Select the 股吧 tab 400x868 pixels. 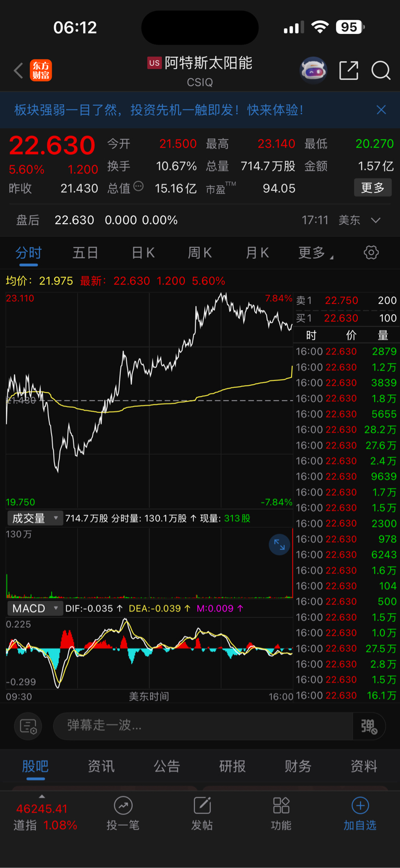35,766
